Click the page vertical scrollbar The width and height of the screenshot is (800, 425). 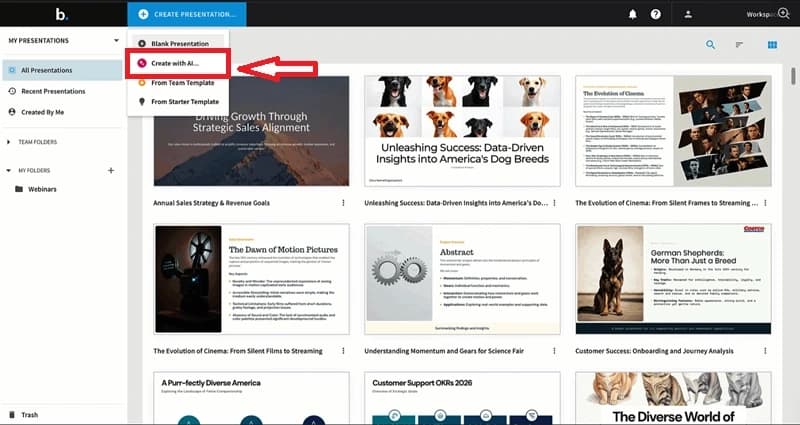[793, 76]
